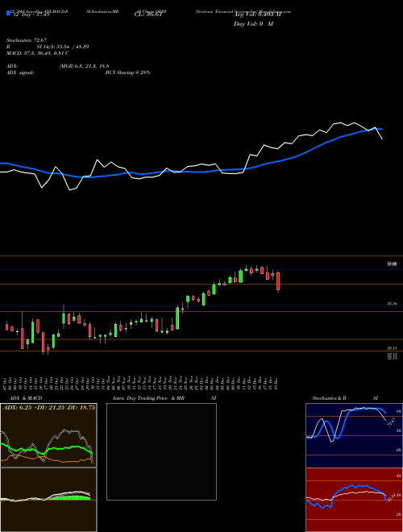This screenshot has width=403, height=532.
Task: Click the 'Intra Day Trading Price & MR' title
Action: [x=148, y=398]
